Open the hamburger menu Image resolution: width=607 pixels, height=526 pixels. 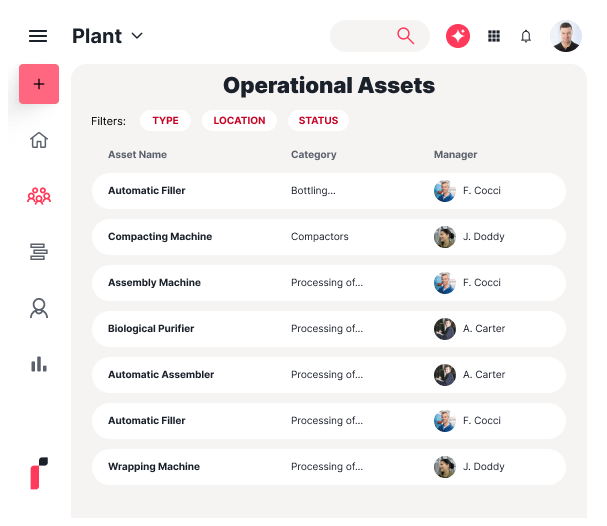(38, 36)
